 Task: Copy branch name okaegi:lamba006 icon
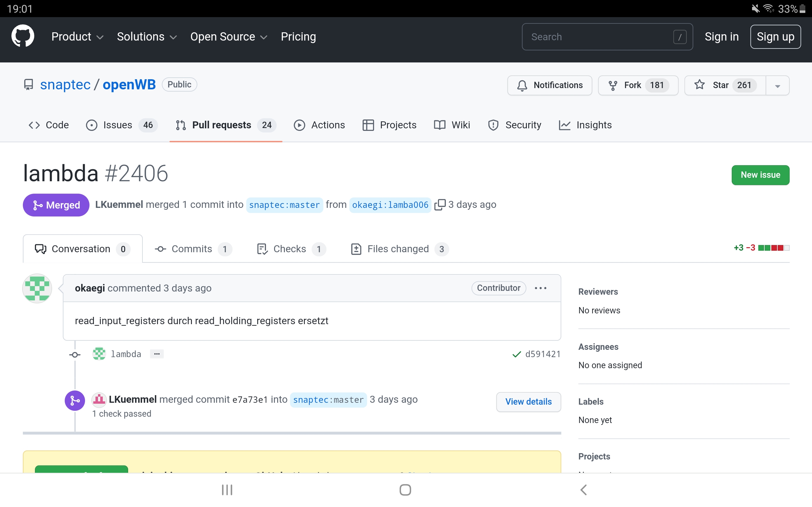click(440, 205)
